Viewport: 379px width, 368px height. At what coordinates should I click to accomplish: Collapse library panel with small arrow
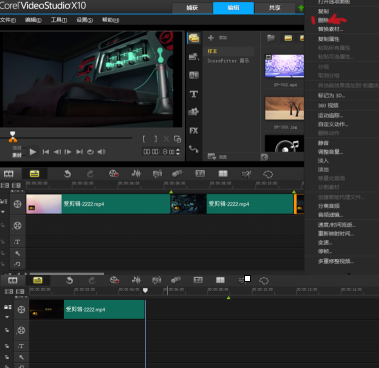pyautogui.click(x=264, y=157)
